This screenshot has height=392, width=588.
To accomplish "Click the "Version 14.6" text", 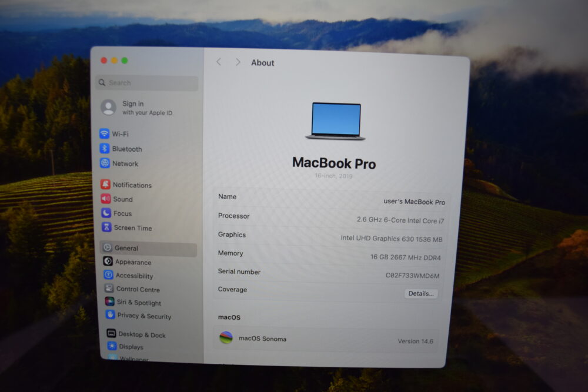I will tap(415, 341).
